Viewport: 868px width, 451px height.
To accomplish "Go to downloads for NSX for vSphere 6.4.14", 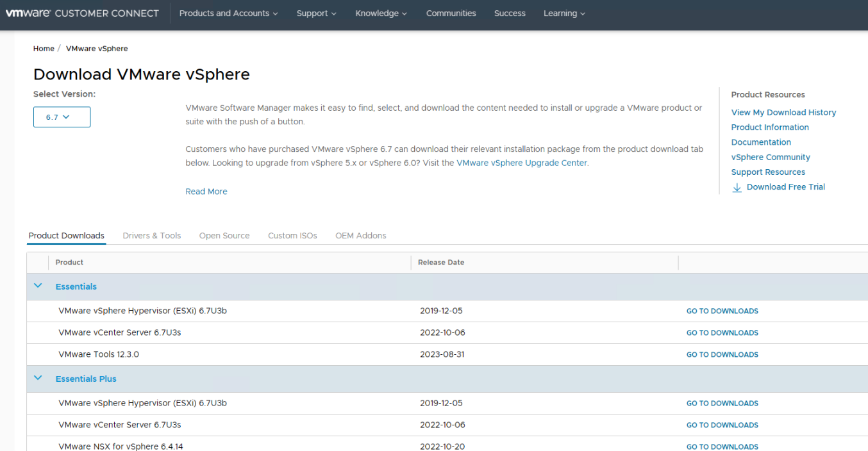I will click(x=722, y=447).
